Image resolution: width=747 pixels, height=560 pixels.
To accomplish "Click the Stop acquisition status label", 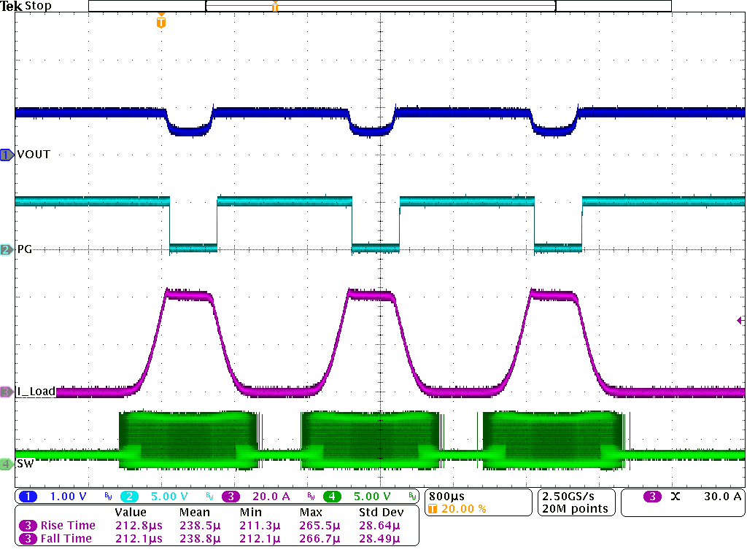I will 38,6.
